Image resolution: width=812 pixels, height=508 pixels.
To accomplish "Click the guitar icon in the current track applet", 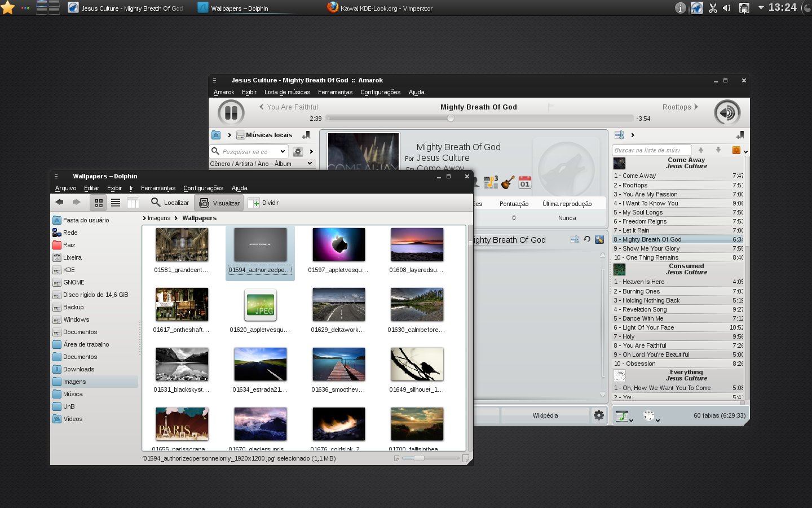I will (508, 182).
